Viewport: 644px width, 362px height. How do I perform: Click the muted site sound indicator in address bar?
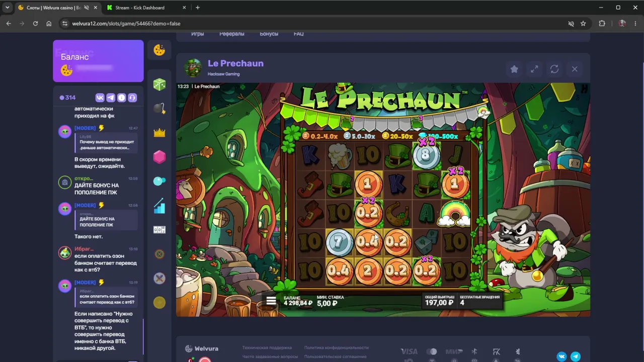571,24
